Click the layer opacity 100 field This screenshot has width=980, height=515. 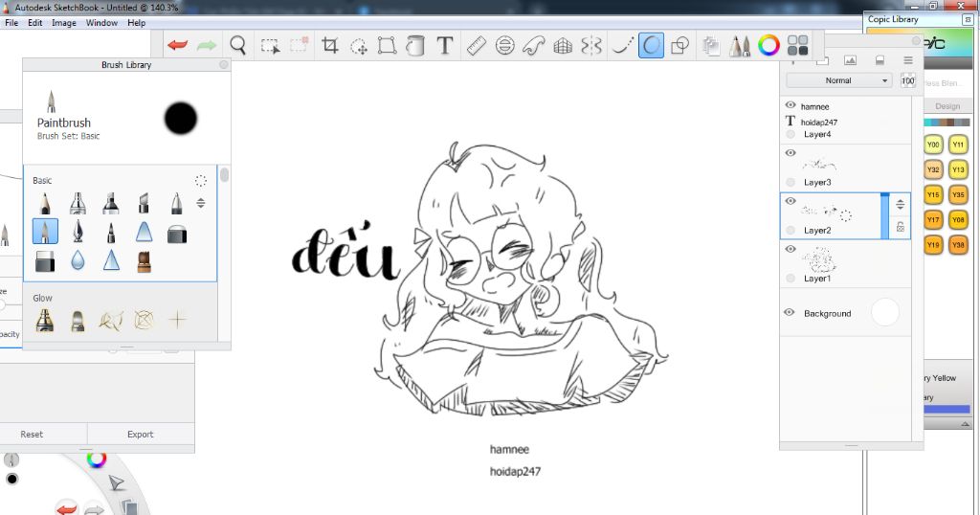coord(907,80)
